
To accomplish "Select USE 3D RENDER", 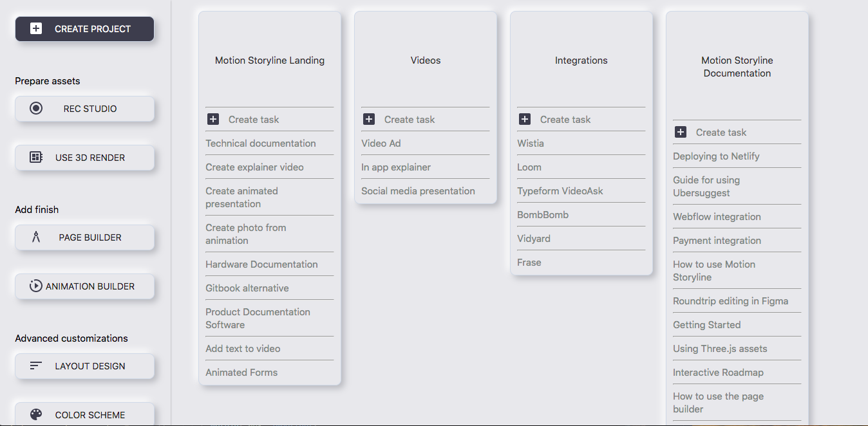I will coord(85,158).
